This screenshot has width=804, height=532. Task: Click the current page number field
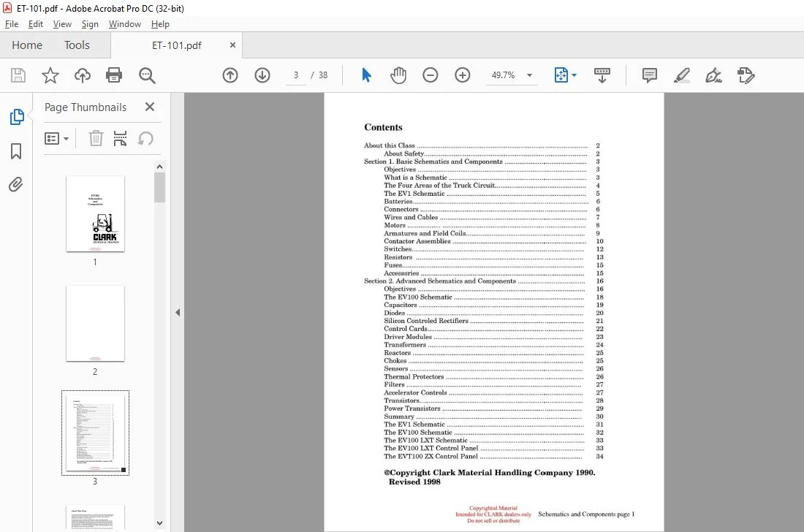296,75
